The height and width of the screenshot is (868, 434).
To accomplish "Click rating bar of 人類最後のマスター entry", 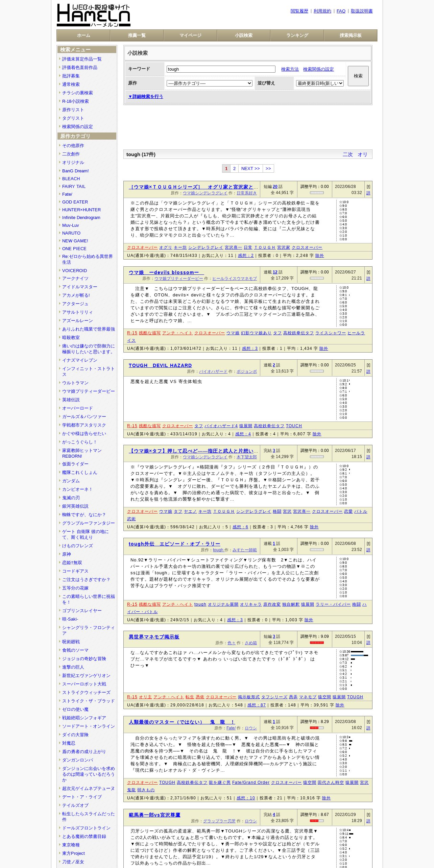I will [317, 728].
